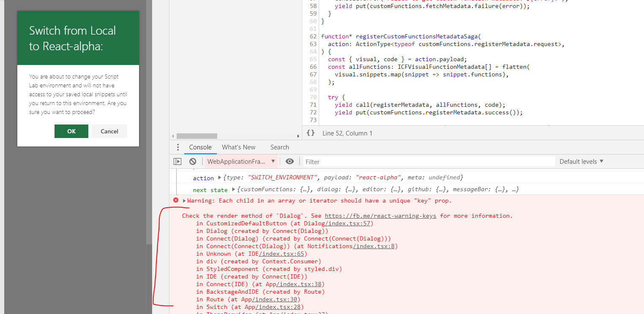Click the editor horizontal scrollbar

[x=196, y=135]
